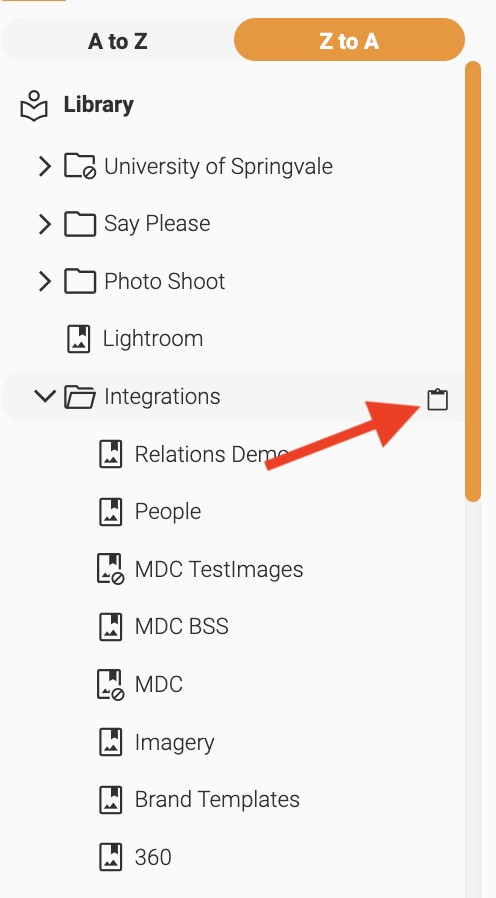Expand the University of Springvale folder
This screenshot has height=898, width=496.
tap(45, 167)
